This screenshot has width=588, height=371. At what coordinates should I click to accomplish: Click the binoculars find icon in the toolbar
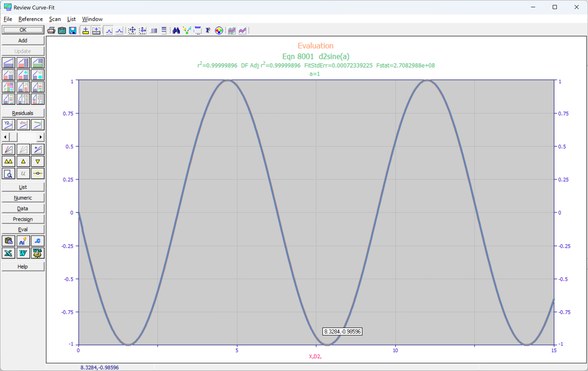pos(176,30)
